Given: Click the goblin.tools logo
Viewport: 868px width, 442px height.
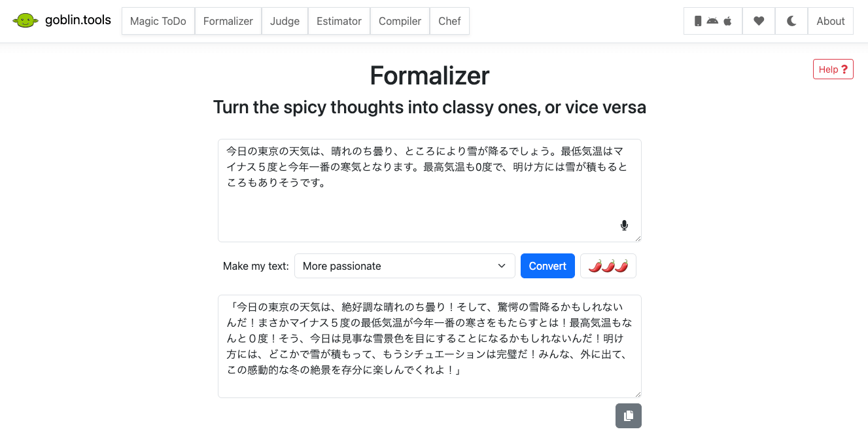Looking at the screenshot, I should (61, 20).
